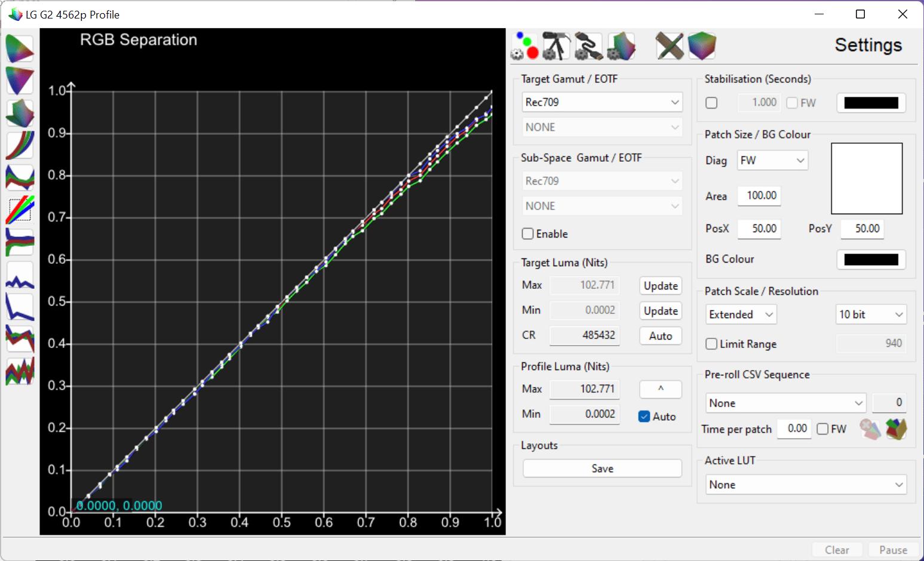Click Update next to Target Luma Max
The image size is (924, 561).
point(661,286)
